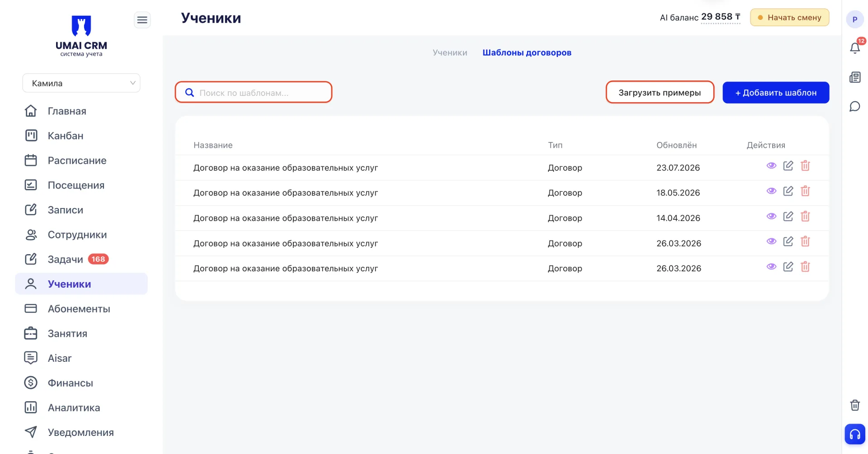Edit the template updated 23.07.2026
The width and height of the screenshot is (868, 454).
pos(788,166)
